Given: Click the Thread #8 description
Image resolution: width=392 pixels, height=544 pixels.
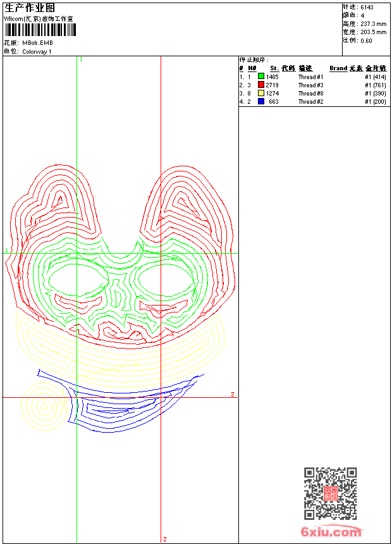Looking at the screenshot, I should (311, 94).
